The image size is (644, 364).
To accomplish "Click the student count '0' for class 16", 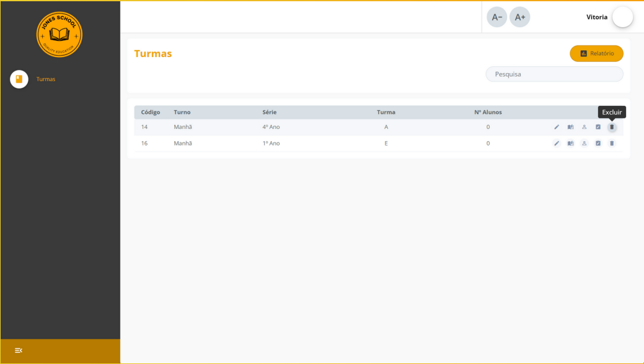I will click(x=488, y=143).
